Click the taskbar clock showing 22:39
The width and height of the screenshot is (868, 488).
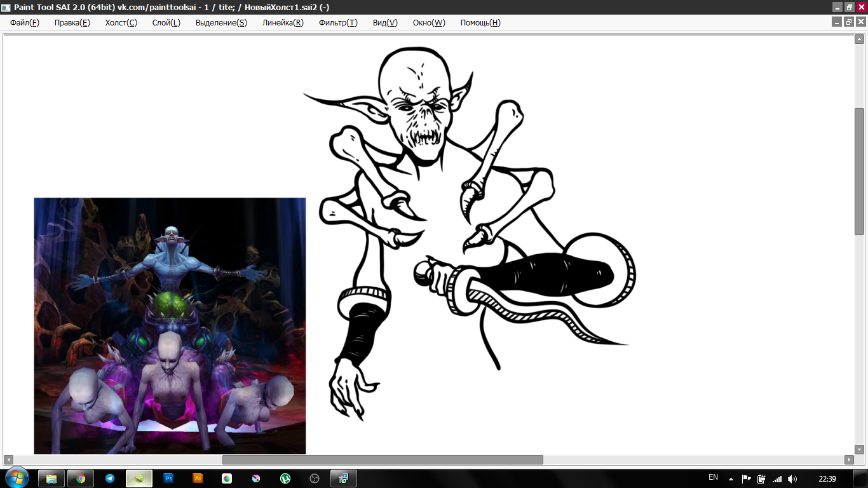(x=827, y=478)
